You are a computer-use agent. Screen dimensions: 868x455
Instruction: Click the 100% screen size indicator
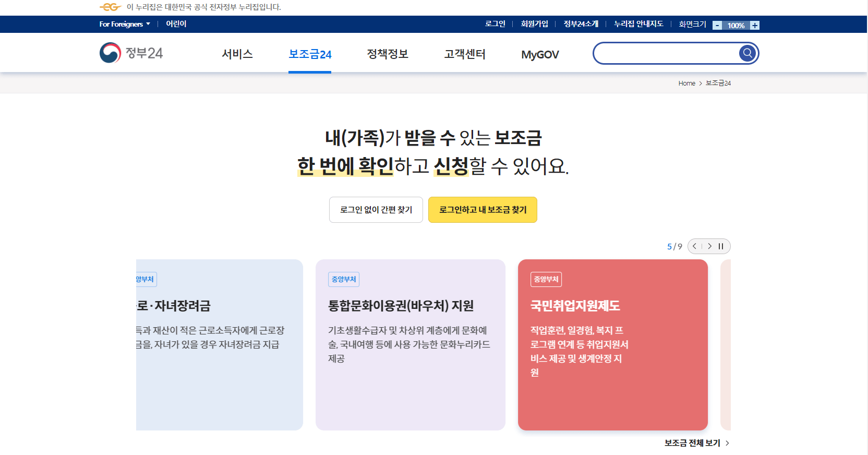(x=736, y=26)
